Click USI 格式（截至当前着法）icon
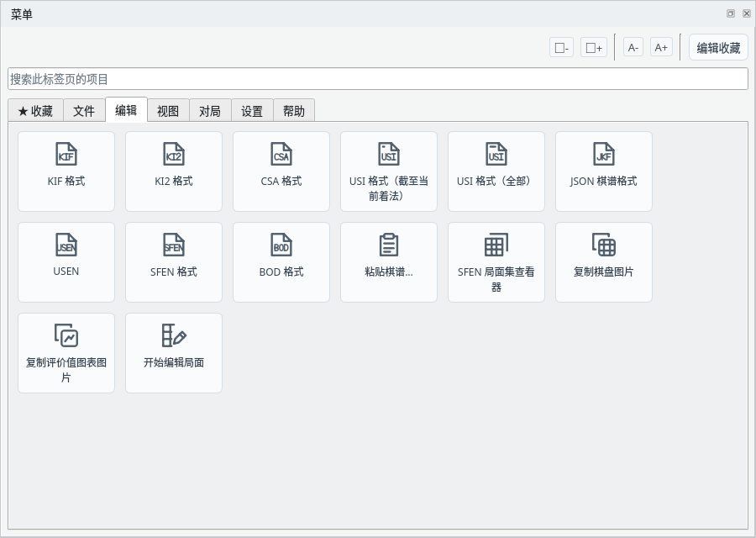The image size is (756, 538). [x=389, y=154]
